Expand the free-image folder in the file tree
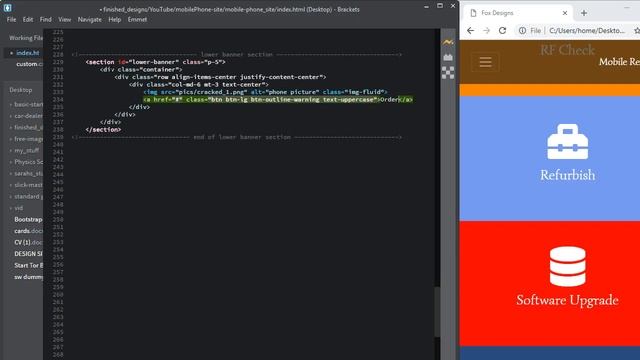The width and height of the screenshot is (640, 360). 27,139
